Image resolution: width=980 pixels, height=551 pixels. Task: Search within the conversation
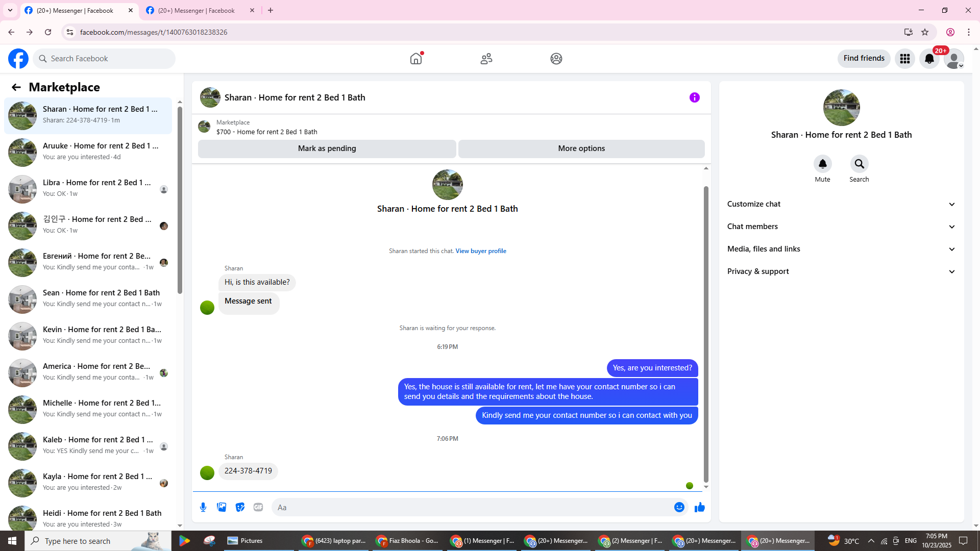[859, 164]
